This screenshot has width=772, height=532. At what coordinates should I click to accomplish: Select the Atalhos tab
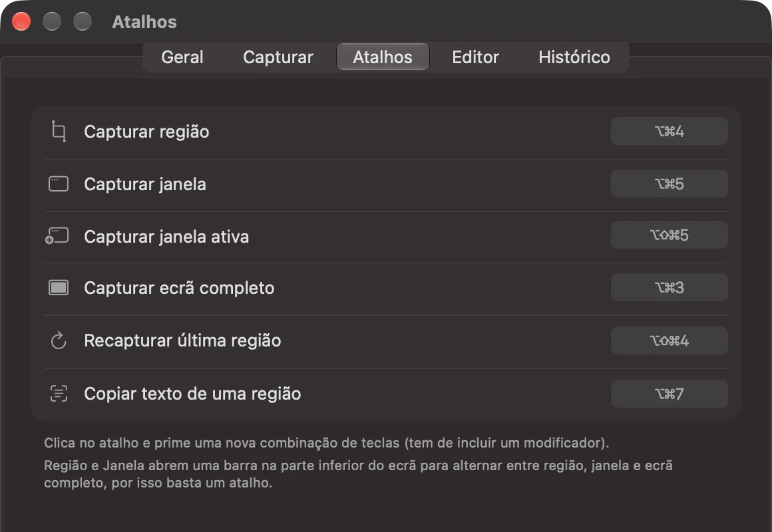[383, 57]
